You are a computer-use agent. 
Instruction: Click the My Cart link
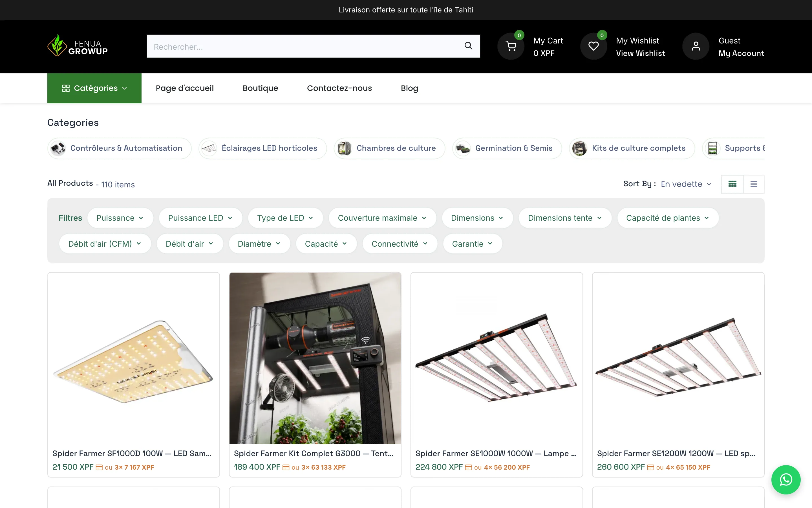pyautogui.click(x=548, y=41)
